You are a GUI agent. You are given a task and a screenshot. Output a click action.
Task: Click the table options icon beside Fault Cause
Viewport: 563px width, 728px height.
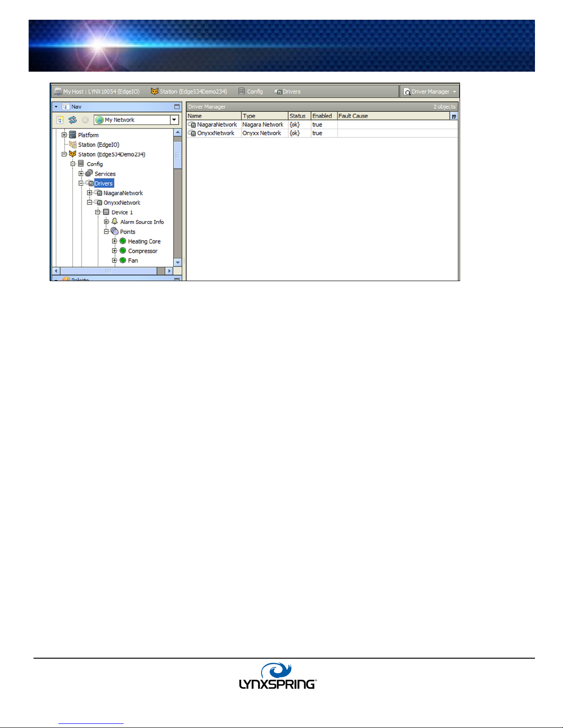tap(454, 116)
